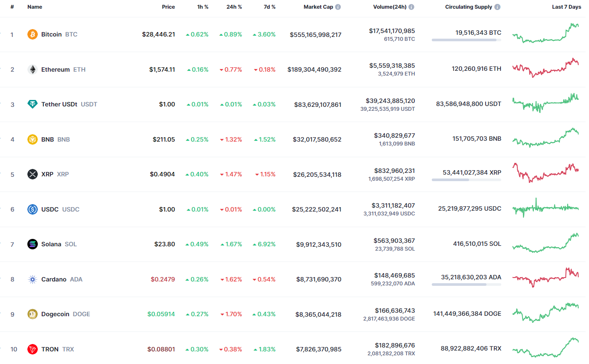Click Bitcoin circulating supply progress bar

[467, 40]
